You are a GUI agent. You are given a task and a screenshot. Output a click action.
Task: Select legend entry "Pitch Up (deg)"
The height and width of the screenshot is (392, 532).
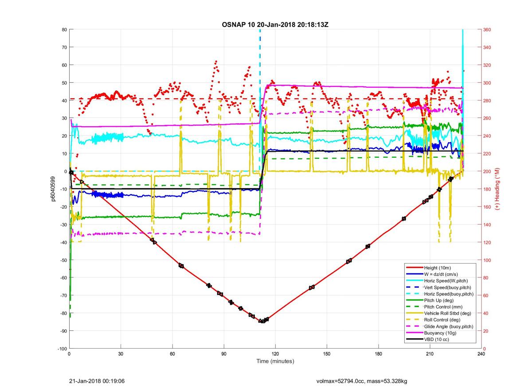439,300
